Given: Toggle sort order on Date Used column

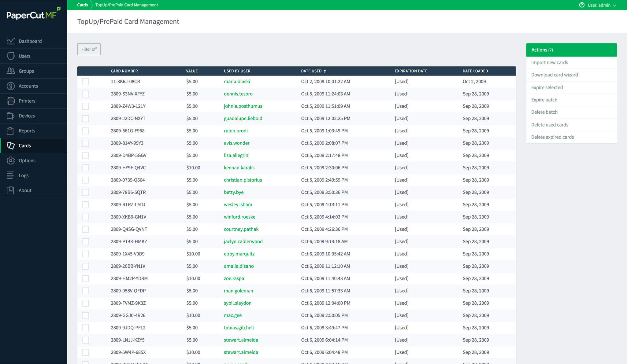Looking at the screenshot, I should pyautogui.click(x=313, y=71).
